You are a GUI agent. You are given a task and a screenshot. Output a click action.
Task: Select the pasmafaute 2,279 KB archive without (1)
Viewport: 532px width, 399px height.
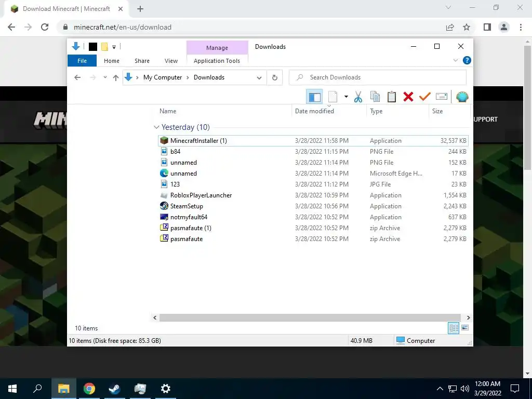pos(313,239)
